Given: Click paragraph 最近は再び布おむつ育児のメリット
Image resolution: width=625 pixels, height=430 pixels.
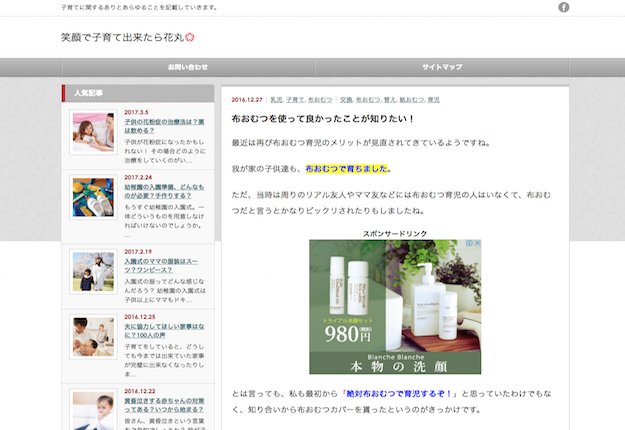Looking at the screenshot, I should [361, 143].
